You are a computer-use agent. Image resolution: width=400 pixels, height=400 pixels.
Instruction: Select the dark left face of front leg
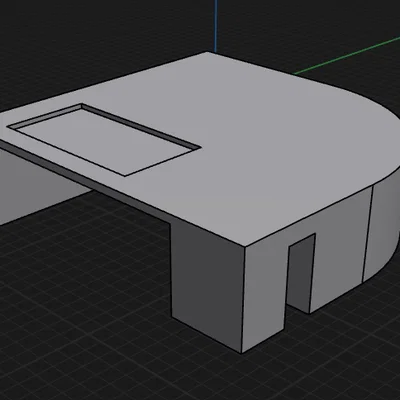[207, 283]
